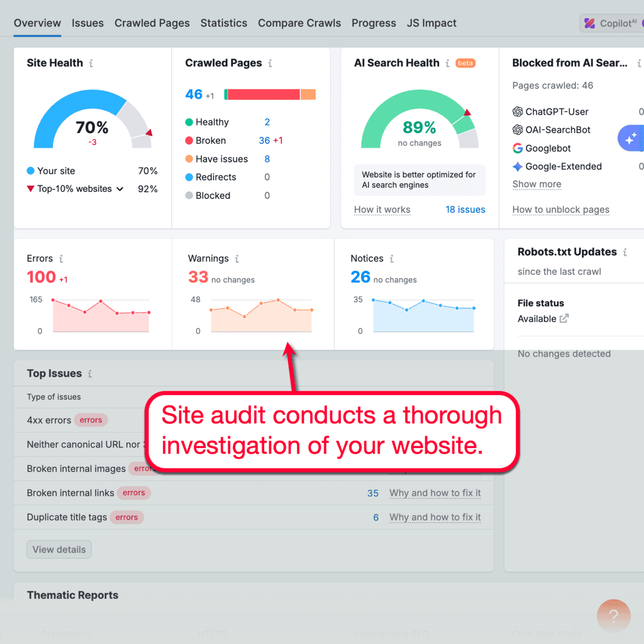
Task: Click the ChatGPT-User bot icon
Action: 517,112
